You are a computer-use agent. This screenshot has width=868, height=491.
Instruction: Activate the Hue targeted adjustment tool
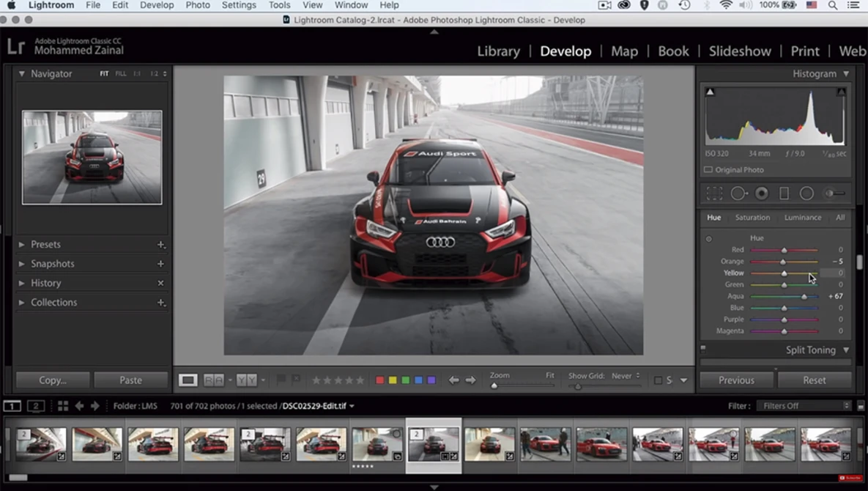708,239
